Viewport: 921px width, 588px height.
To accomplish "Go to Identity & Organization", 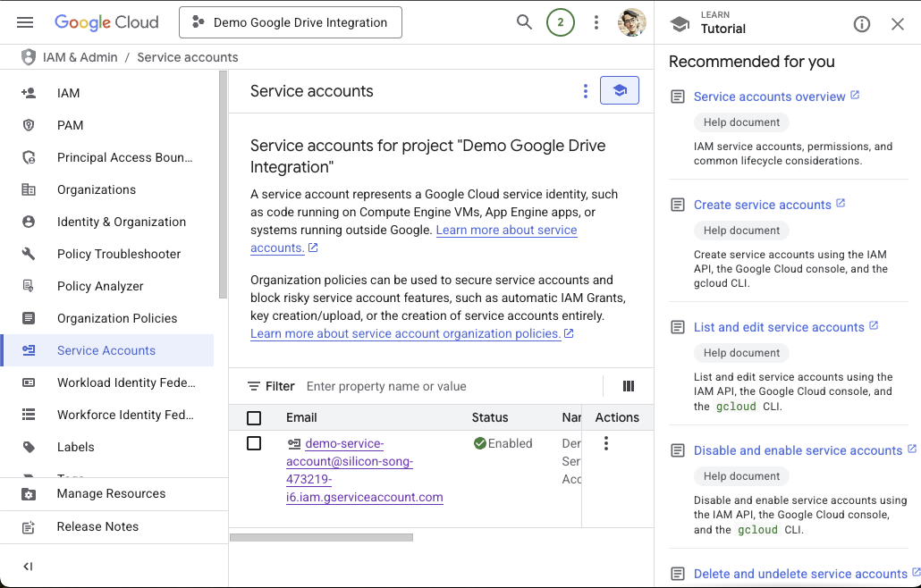I will point(108,222).
